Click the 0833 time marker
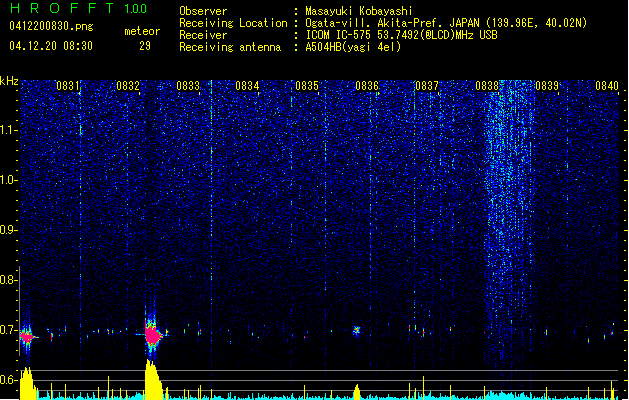The image size is (629, 400). (188, 86)
